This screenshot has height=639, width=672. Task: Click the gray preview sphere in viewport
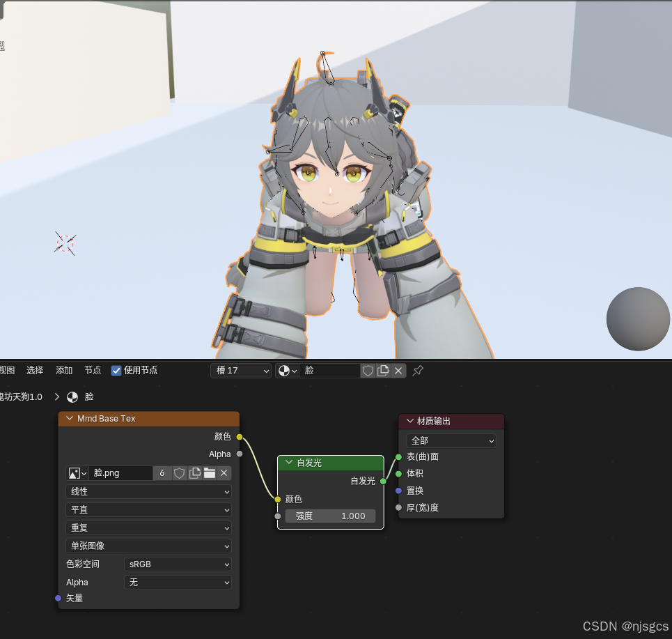[x=638, y=319]
